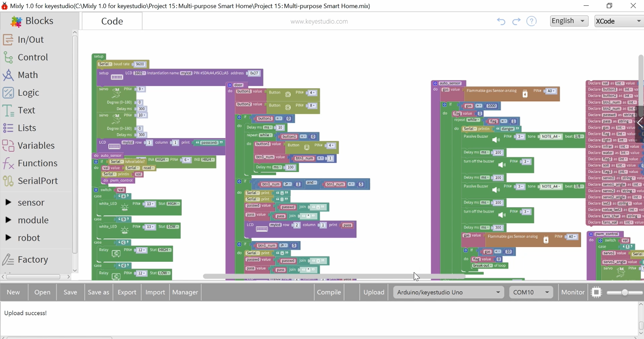
Task: Click the workspace horizontal scrollbar
Action: pyautogui.click(x=334, y=276)
